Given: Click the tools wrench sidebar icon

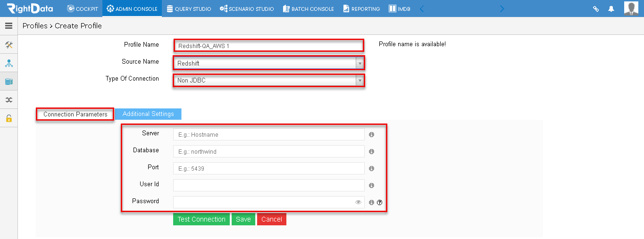Looking at the screenshot, I should pyautogui.click(x=8, y=45).
